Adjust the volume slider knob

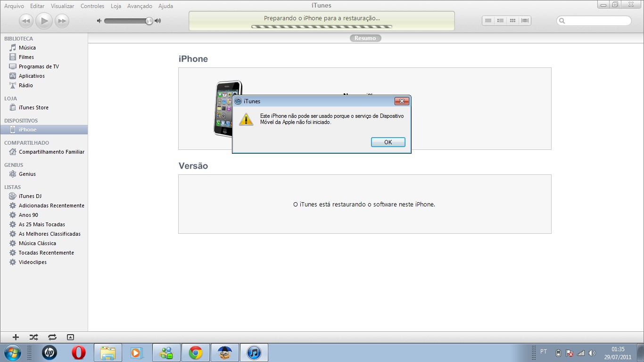pos(149,21)
